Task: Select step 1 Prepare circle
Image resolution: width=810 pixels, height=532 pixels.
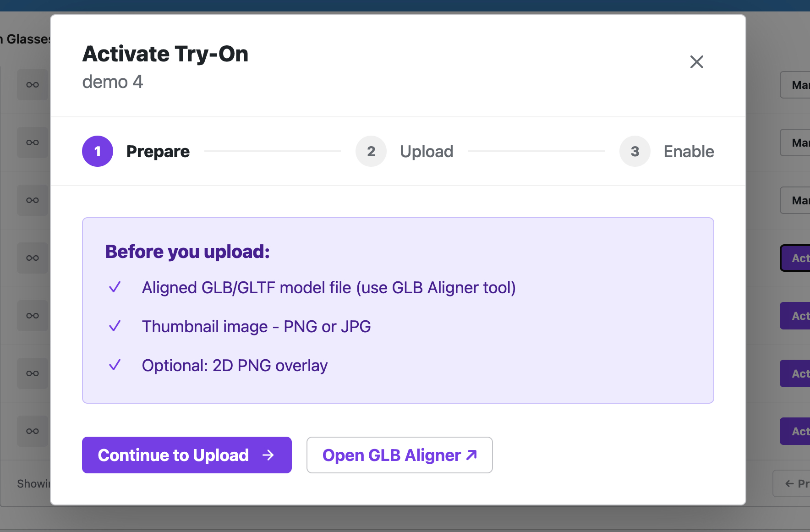Action: 98,151
